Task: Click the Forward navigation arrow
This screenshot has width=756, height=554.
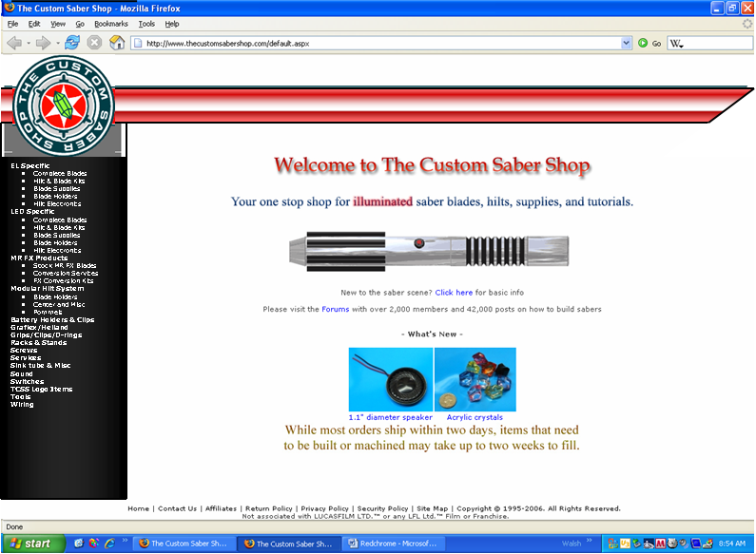Action: coord(43,43)
